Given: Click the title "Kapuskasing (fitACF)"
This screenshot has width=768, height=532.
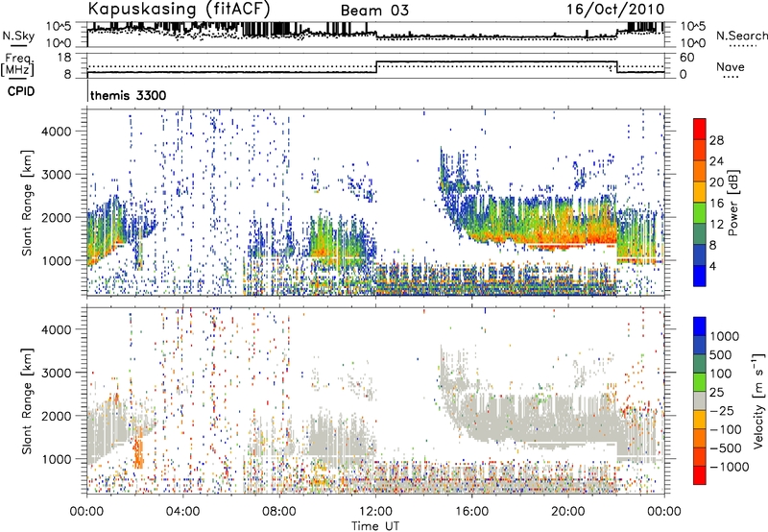Looking at the screenshot, I should point(179,9).
